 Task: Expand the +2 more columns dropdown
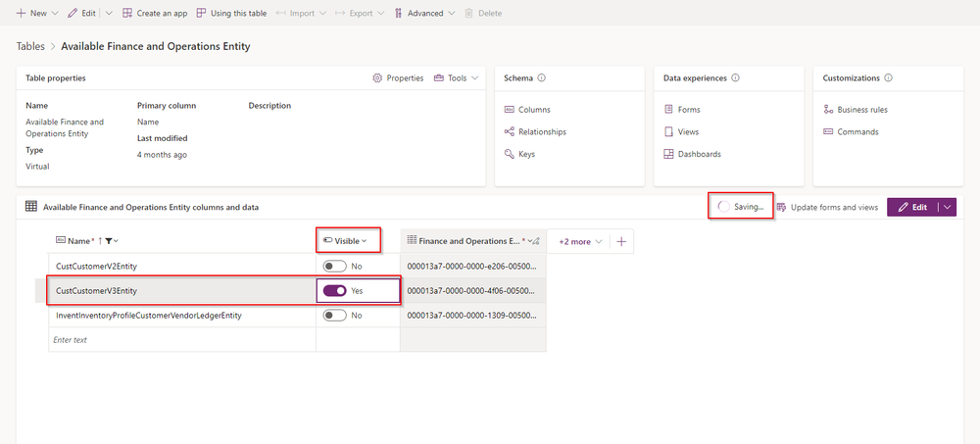click(x=580, y=241)
